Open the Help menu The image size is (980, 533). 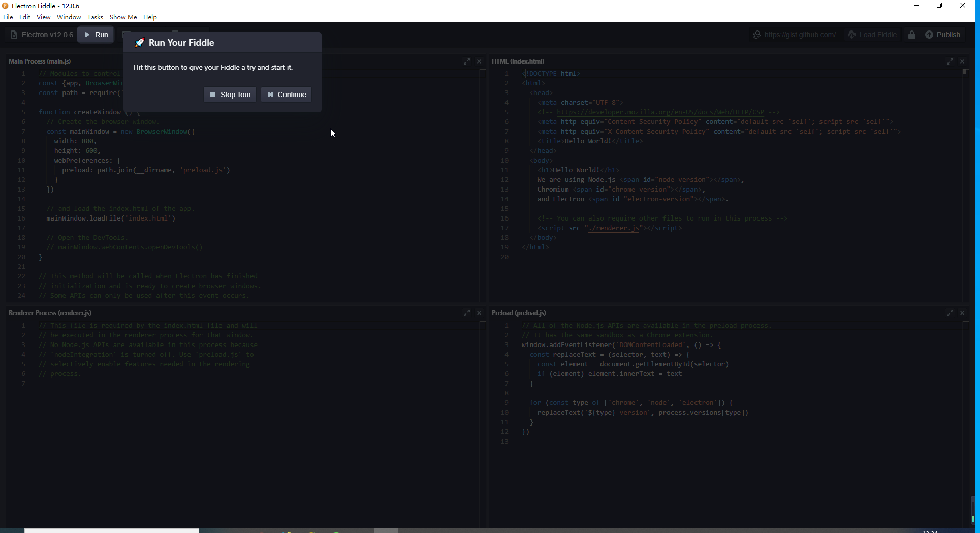coord(150,17)
